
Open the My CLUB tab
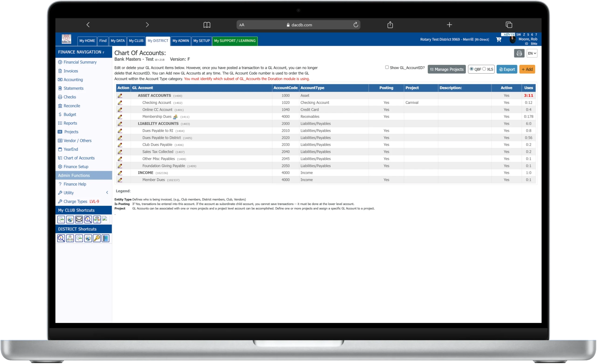point(136,41)
